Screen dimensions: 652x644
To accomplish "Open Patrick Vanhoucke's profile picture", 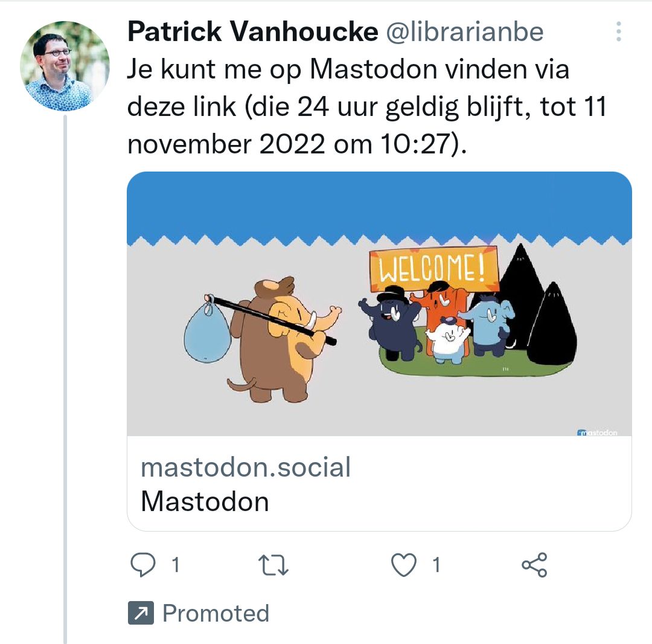I will tap(65, 66).
